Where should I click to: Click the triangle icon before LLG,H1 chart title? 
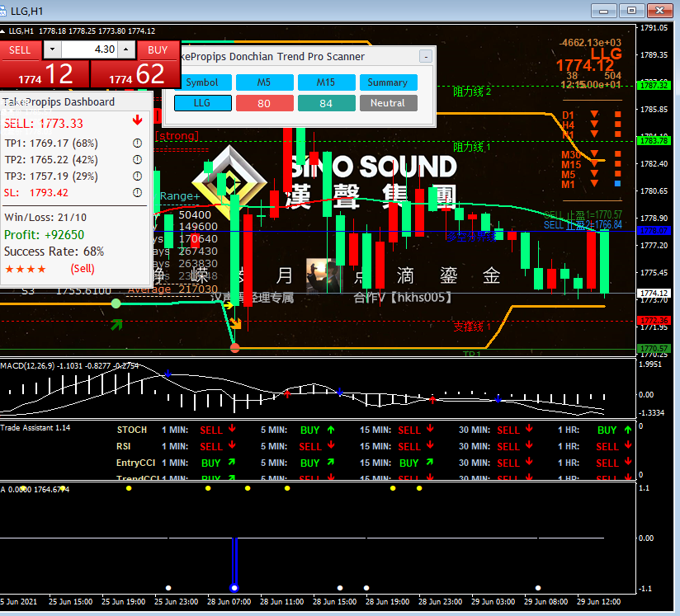point(2,31)
